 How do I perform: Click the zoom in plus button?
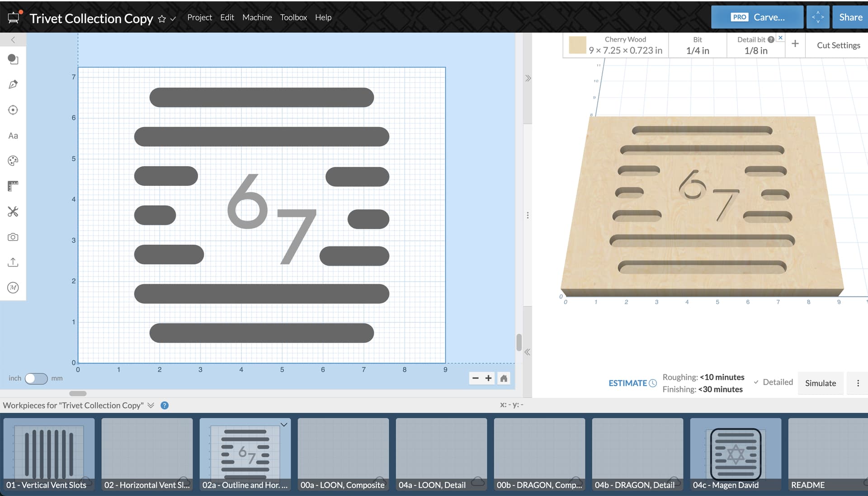[488, 378]
